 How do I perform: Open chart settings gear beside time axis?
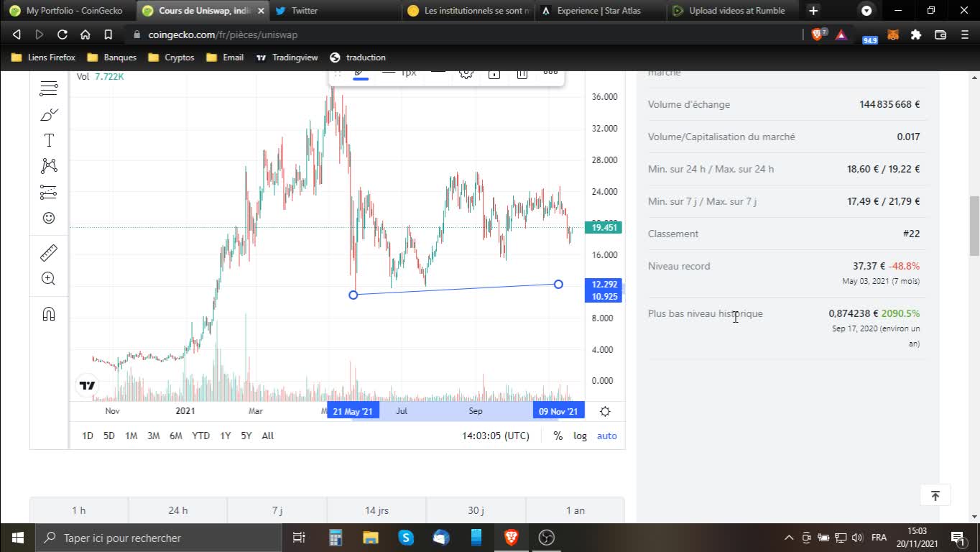605,411
